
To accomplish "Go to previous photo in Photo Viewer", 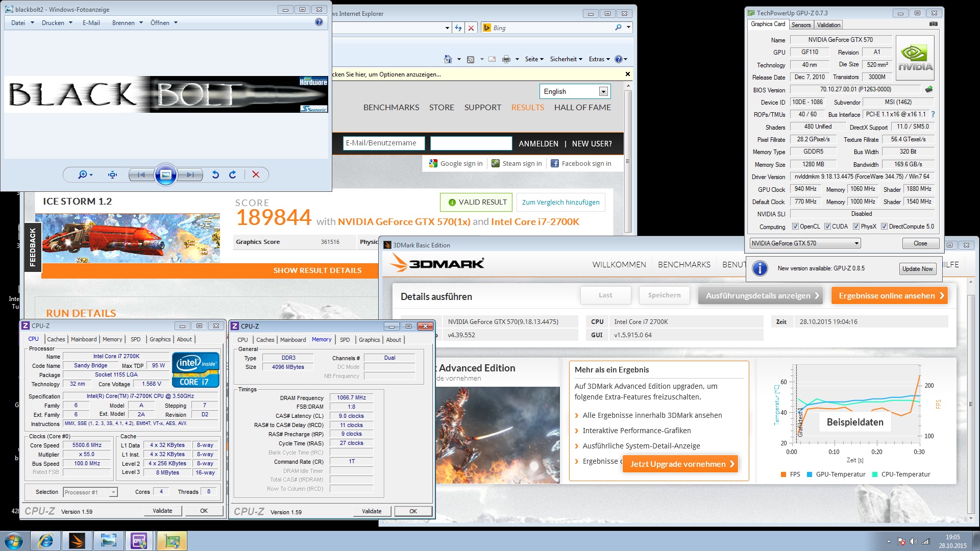I will [x=141, y=174].
